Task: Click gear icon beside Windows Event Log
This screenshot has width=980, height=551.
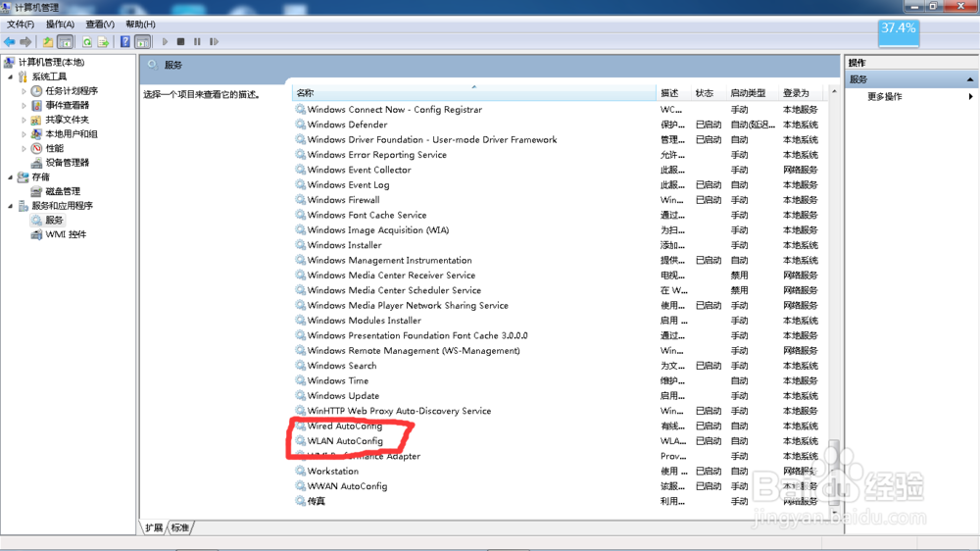Action: pos(301,184)
